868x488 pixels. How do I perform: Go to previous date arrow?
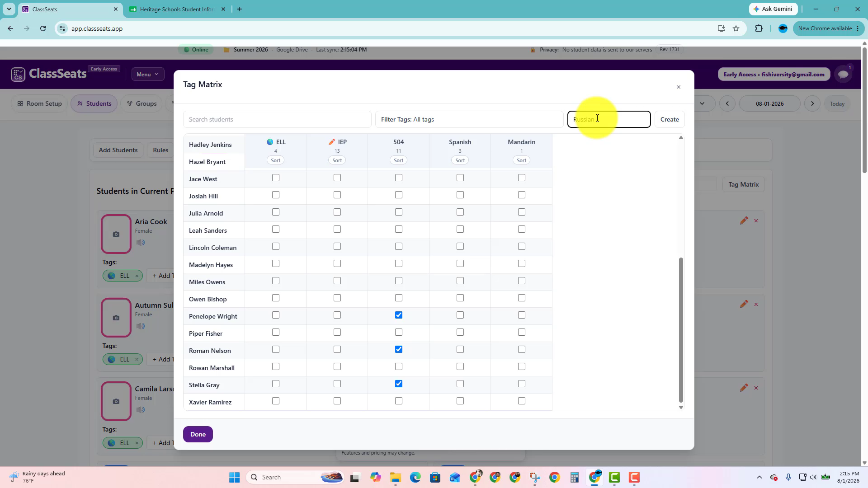pos(727,103)
